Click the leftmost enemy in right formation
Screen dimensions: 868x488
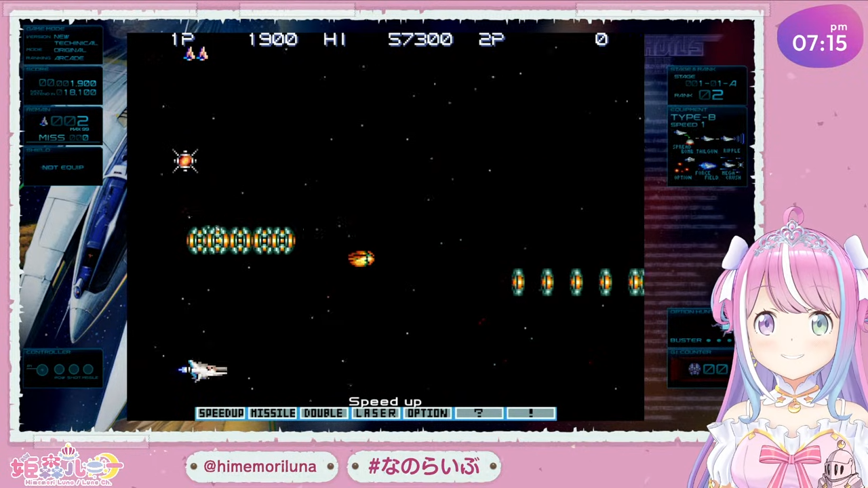click(x=518, y=282)
